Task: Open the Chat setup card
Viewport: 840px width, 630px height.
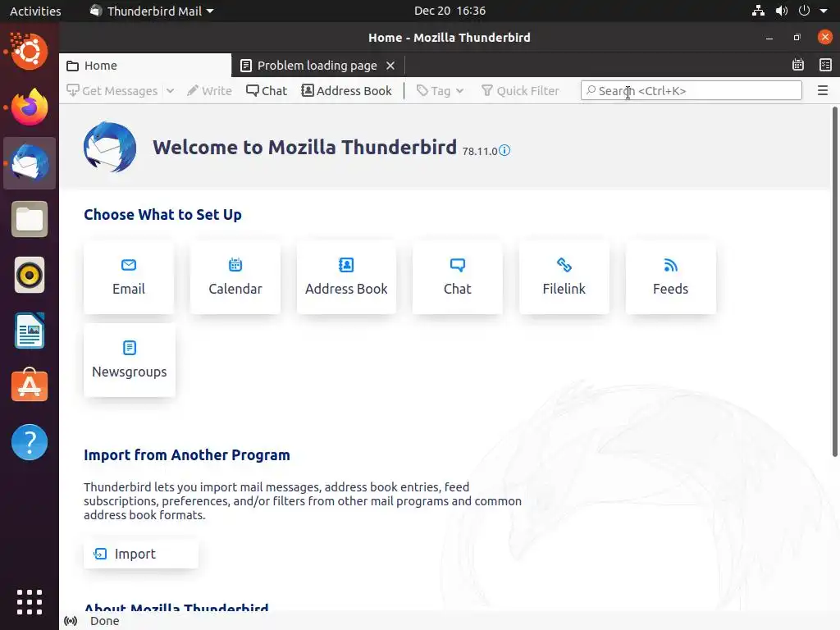Action: click(x=458, y=277)
